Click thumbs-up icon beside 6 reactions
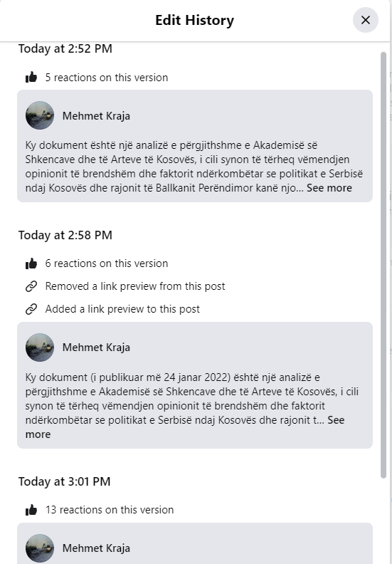The width and height of the screenshot is (392, 564). click(x=31, y=263)
